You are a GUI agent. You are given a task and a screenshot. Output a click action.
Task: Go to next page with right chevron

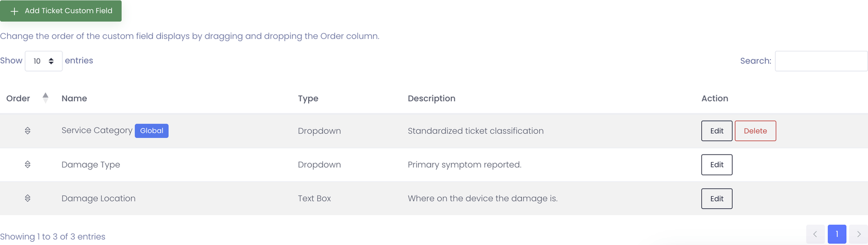(x=858, y=234)
